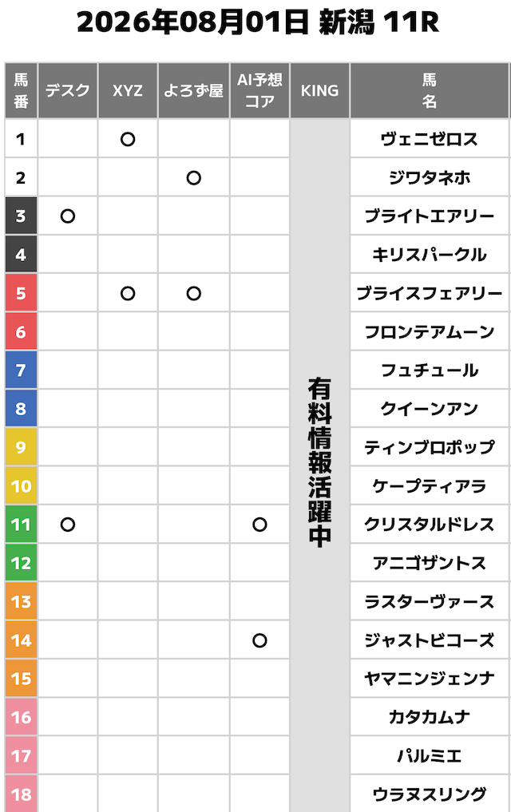Viewport: 511px width, 812px height.
Task: Click the AI予想コア column header
Action: (259, 91)
